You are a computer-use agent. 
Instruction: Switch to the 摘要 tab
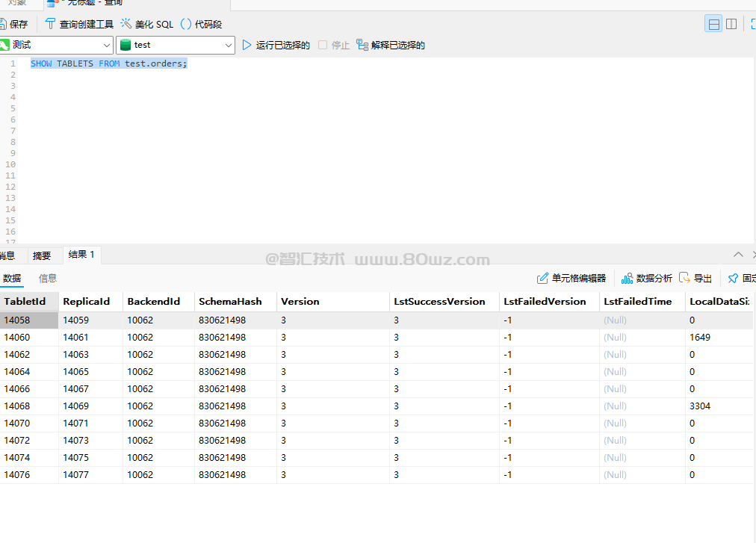tap(42, 255)
